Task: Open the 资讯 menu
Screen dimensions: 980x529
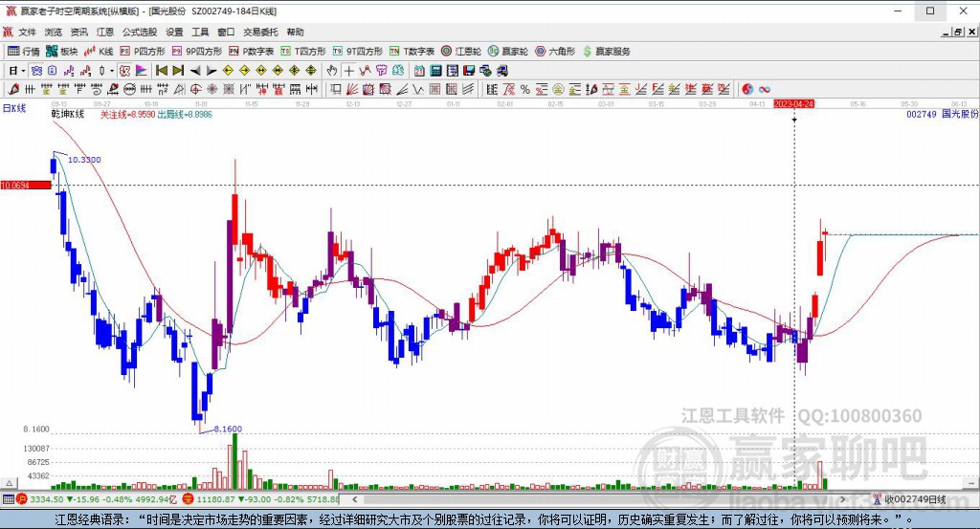Action: [x=78, y=32]
